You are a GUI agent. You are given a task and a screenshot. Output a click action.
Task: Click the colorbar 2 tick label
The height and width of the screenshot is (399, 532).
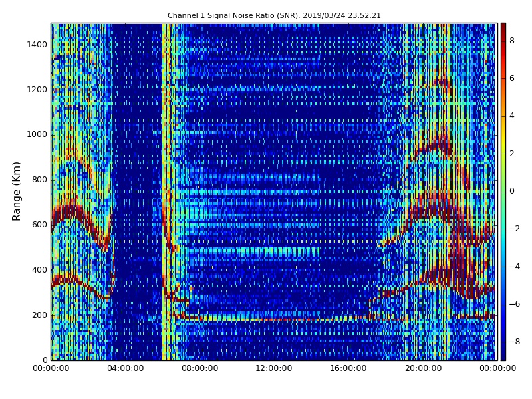[x=512, y=154]
